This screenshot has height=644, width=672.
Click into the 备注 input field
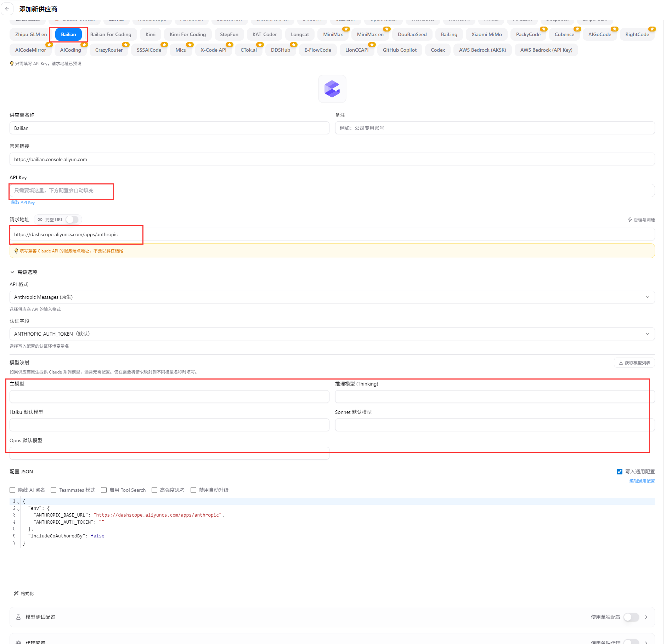(495, 128)
